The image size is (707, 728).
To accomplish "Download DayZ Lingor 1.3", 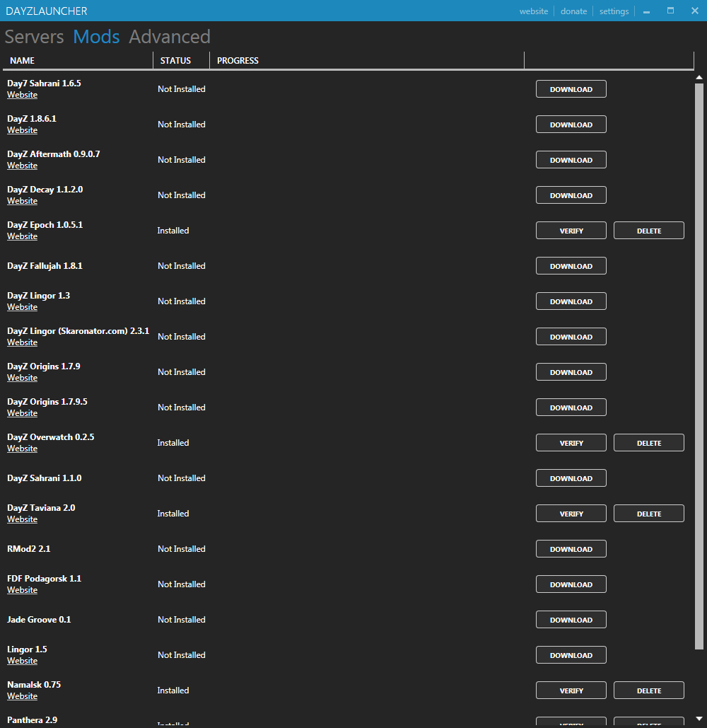I will point(571,301).
